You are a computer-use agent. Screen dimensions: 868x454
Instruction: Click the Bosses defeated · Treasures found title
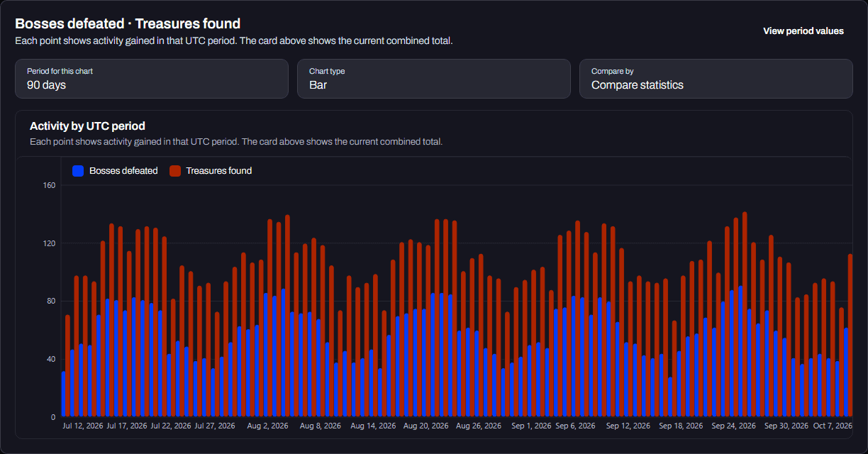point(128,24)
